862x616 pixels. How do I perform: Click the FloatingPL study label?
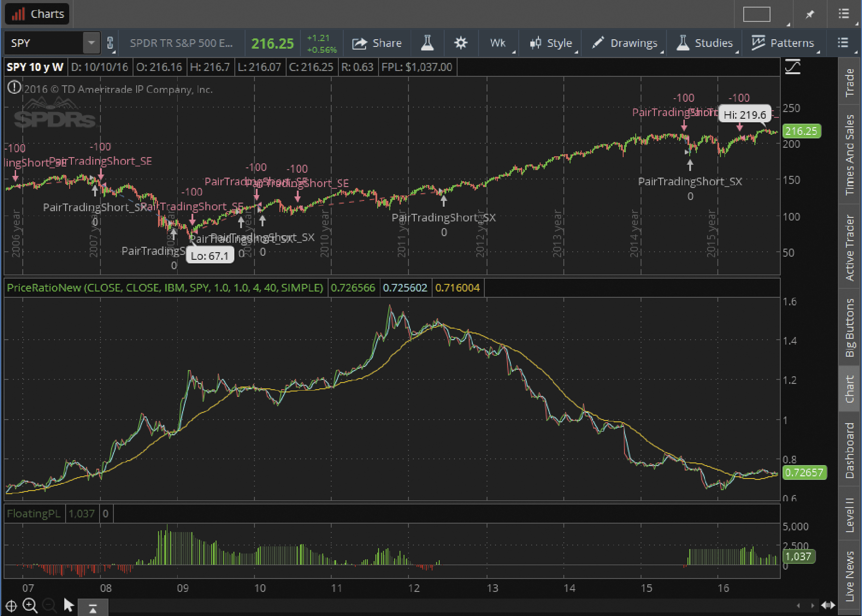[x=34, y=514]
